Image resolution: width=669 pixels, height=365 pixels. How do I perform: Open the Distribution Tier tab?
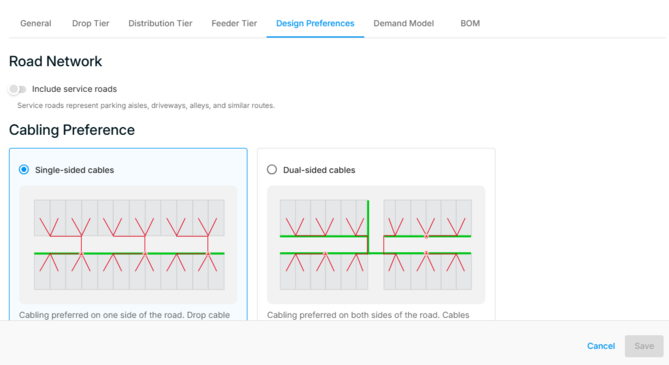pyautogui.click(x=160, y=23)
